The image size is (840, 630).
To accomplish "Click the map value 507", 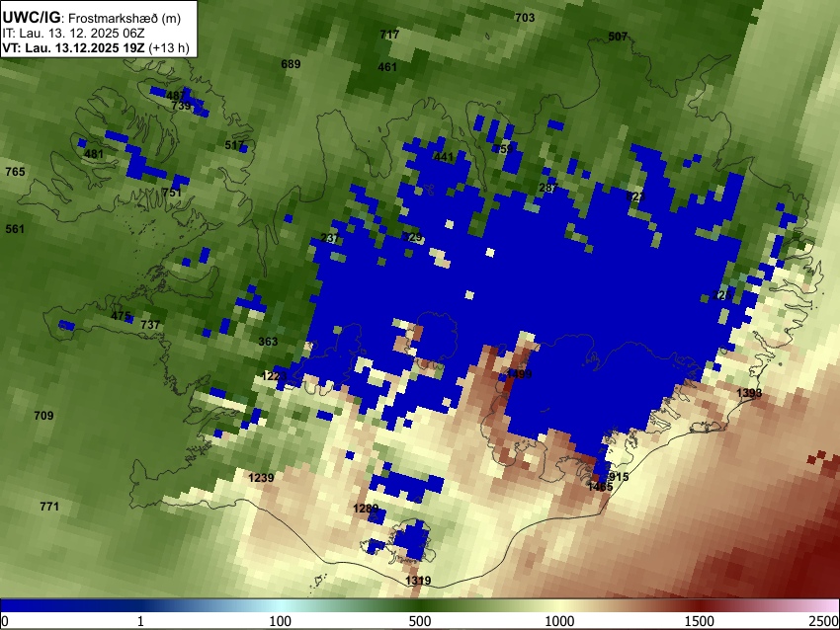I will coord(618,37).
